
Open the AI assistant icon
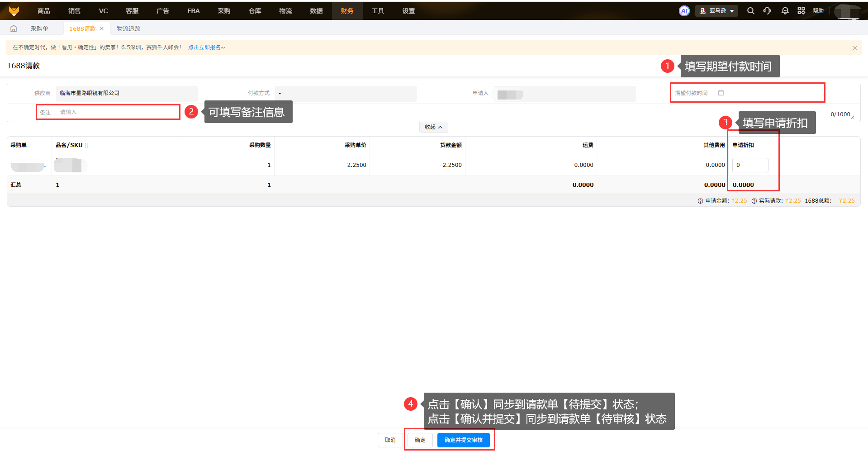pyautogui.click(x=684, y=11)
